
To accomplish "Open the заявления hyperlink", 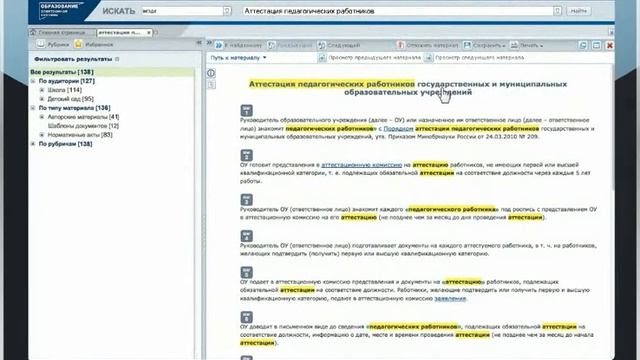I will tap(450, 298).
